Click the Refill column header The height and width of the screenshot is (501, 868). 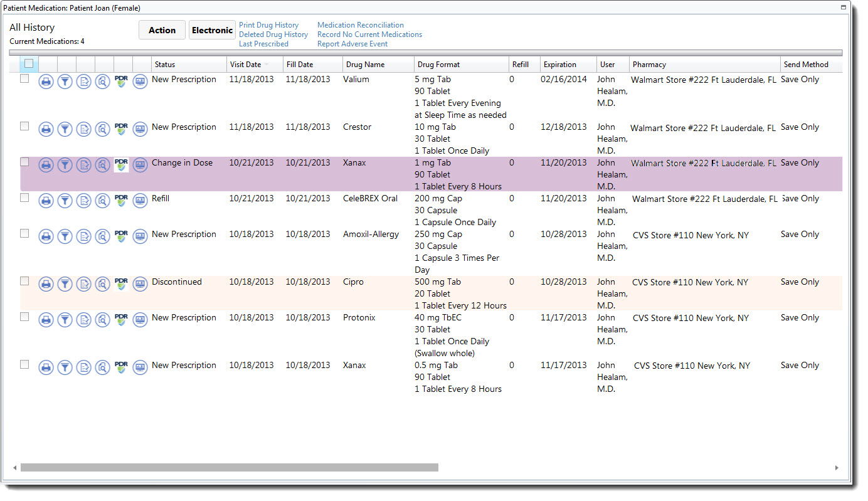524,65
